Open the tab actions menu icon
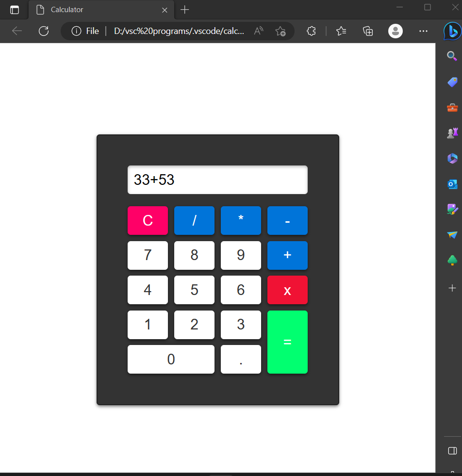 pyautogui.click(x=15, y=10)
